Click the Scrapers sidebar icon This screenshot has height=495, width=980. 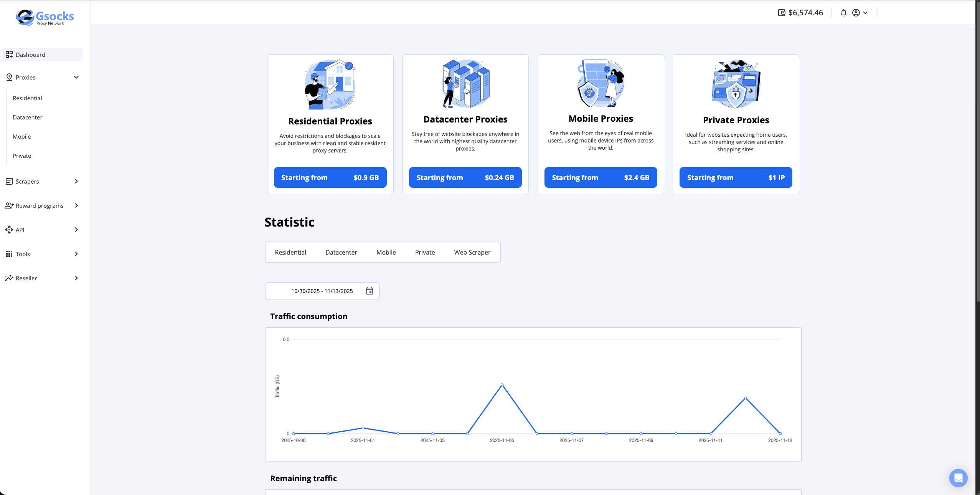pyautogui.click(x=9, y=181)
